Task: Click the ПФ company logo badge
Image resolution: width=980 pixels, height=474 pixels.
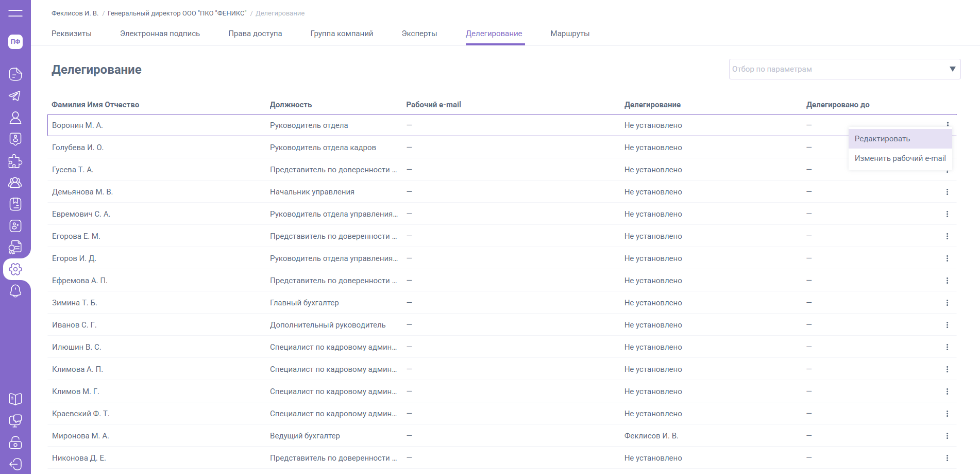Action: click(x=15, y=42)
